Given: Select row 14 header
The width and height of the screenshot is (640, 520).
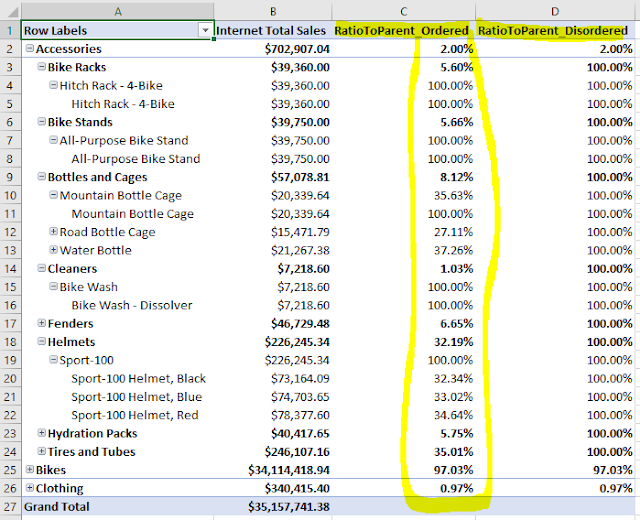Looking at the screenshot, I should click(x=10, y=269).
